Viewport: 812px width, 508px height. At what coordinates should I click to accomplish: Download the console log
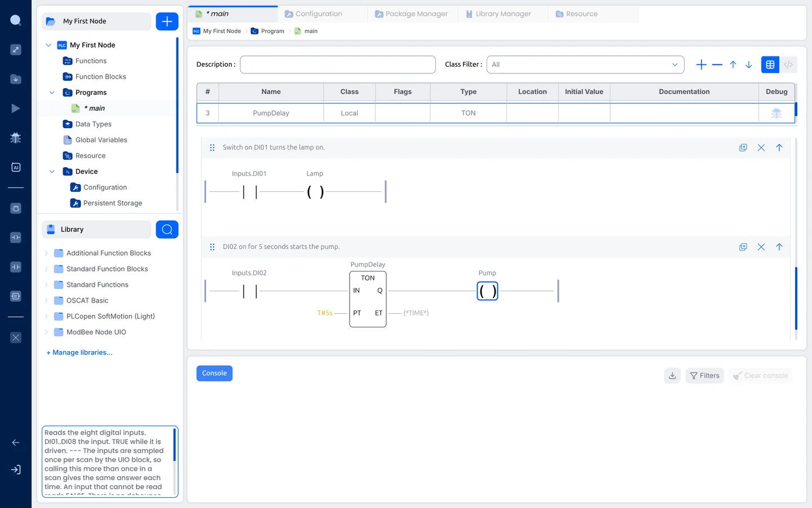pyautogui.click(x=673, y=375)
